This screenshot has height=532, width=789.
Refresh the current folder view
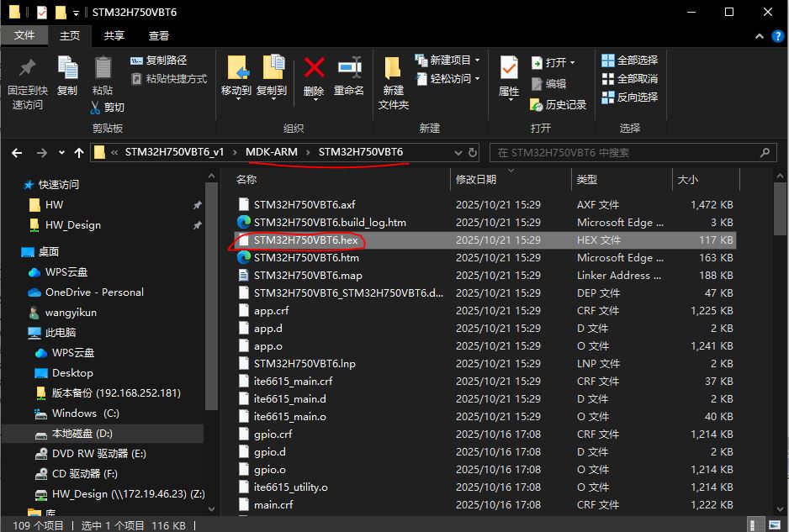pos(473,152)
